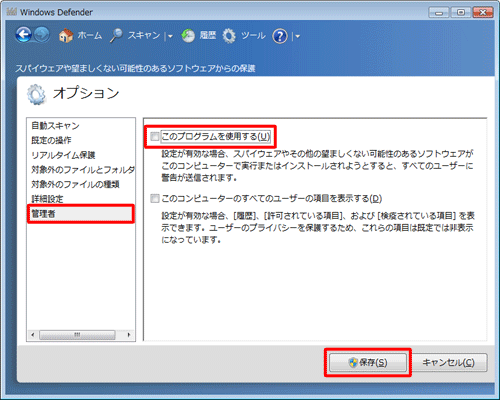Go back with the blue back arrow
The image size is (500, 400).
pyautogui.click(x=23, y=35)
